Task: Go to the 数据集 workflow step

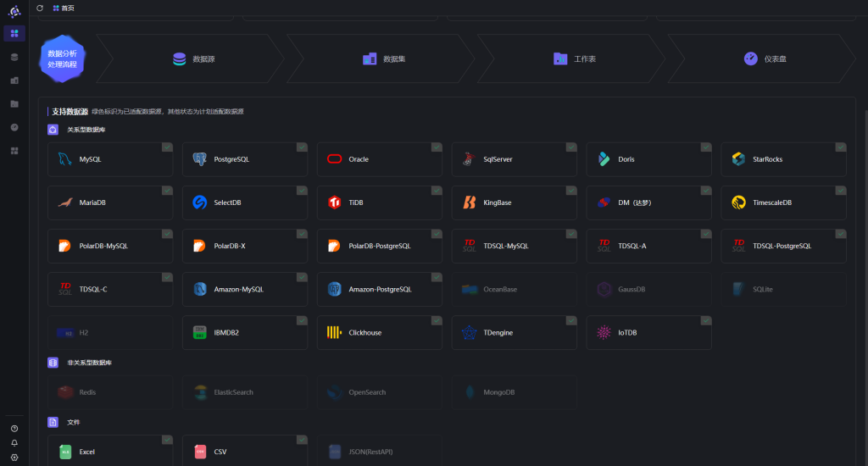Action: [381, 58]
